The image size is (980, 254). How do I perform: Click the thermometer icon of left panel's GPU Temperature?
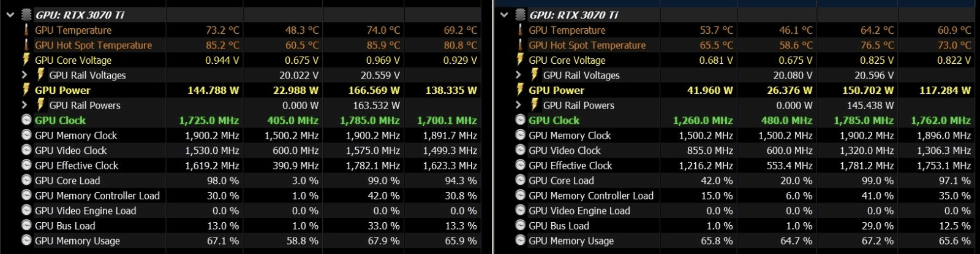(x=26, y=30)
